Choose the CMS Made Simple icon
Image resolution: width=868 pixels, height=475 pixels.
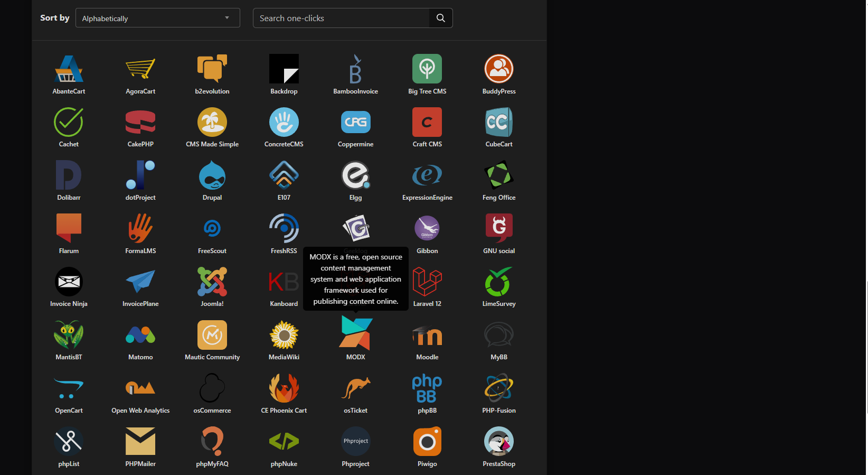pos(212,122)
